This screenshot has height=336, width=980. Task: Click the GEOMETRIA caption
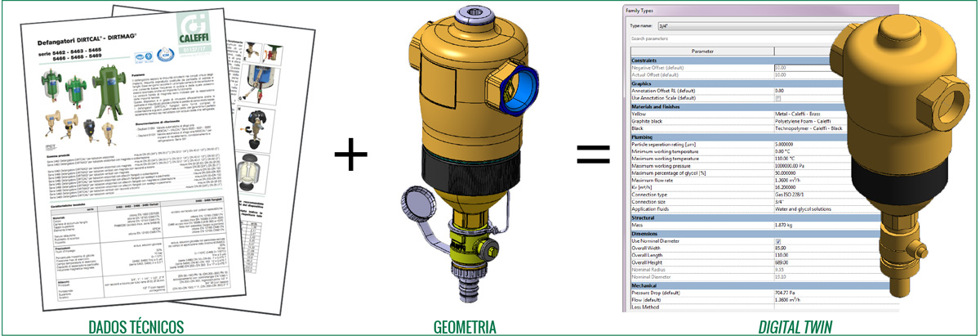click(464, 327)
